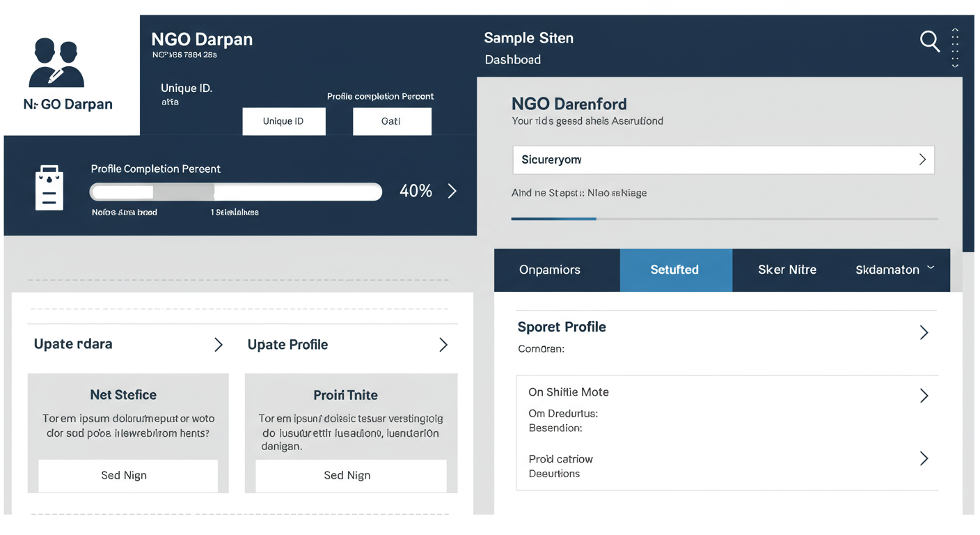
Task: Open the Dashboad item under Sample Siten
Action: tap(513, 60)
